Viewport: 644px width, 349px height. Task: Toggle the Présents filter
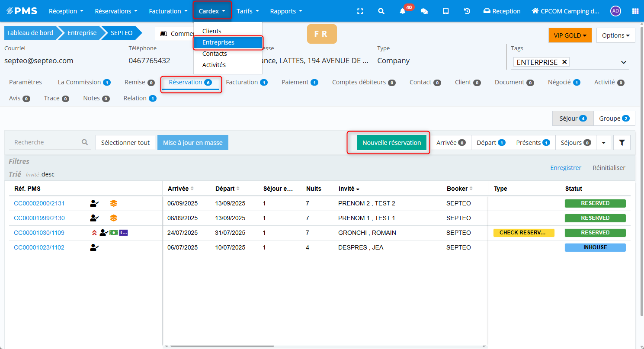[533, 143]
